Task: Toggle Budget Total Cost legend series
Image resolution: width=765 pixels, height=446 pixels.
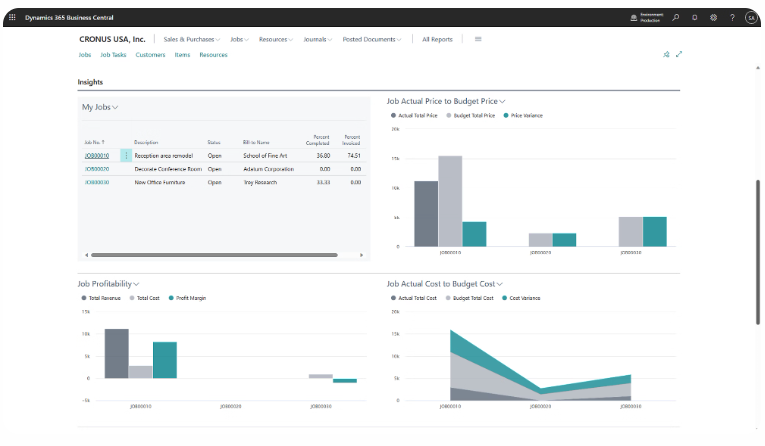Action: [x=470, y=298]
